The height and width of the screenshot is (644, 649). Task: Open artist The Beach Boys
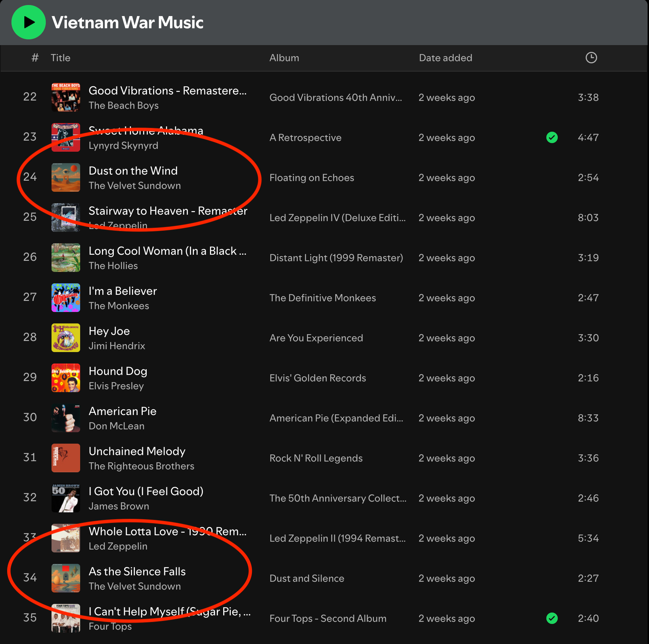[x=123, y=106]
